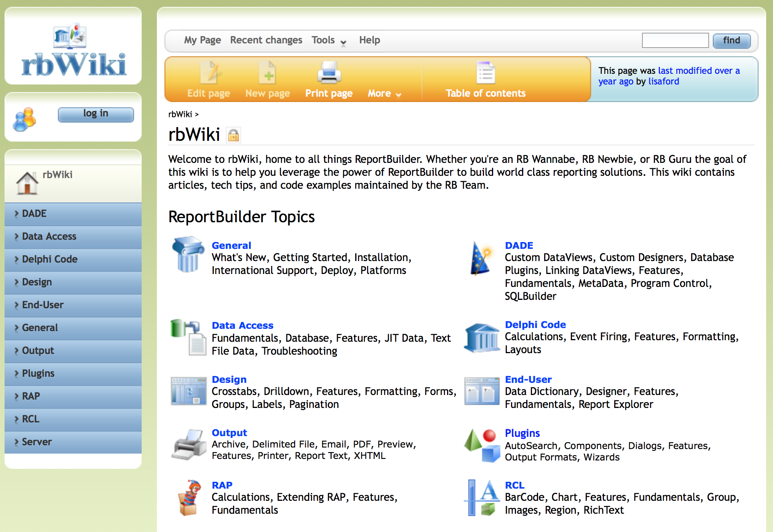
Task: Open the More dropdown in orange toolbar
Action: (x=385, y=94)
